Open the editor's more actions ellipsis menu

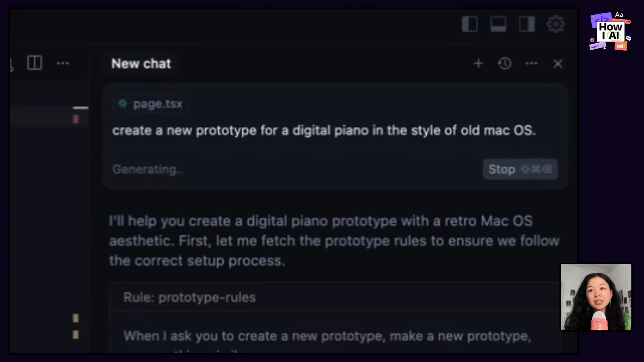(63, 63)
